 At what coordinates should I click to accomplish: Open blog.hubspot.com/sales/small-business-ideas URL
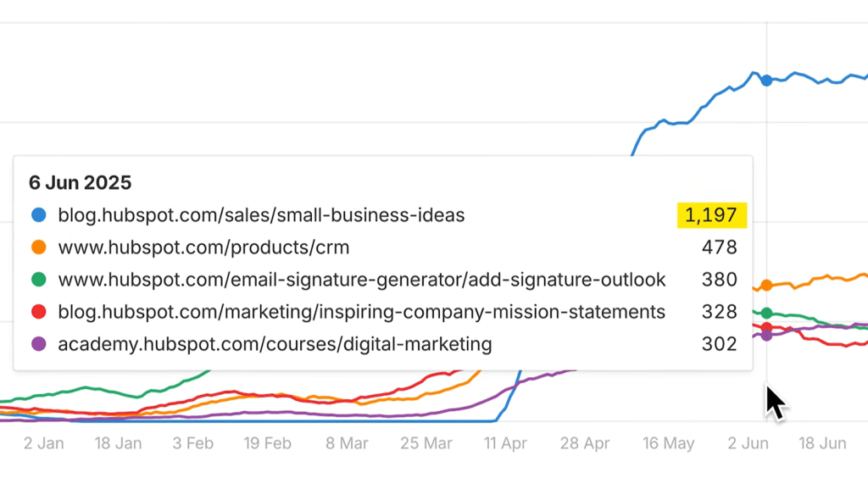click(261, 215)
